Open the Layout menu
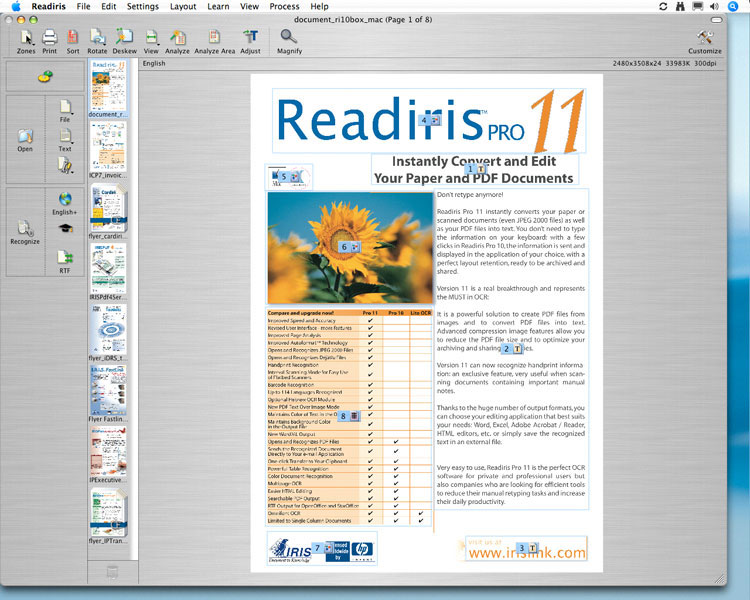The image size is (750, 600). 183,6
